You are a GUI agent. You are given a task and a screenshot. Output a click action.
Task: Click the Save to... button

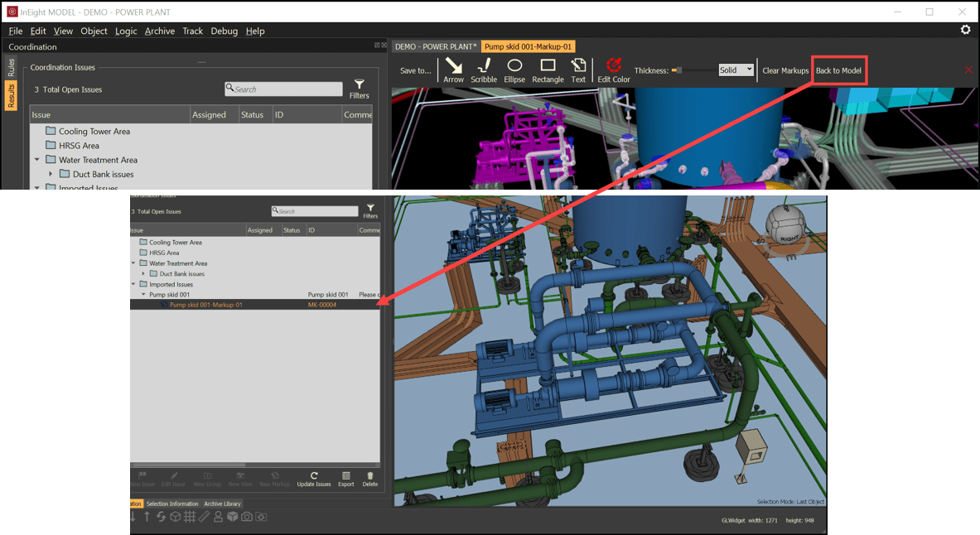[x=416, y=70]
